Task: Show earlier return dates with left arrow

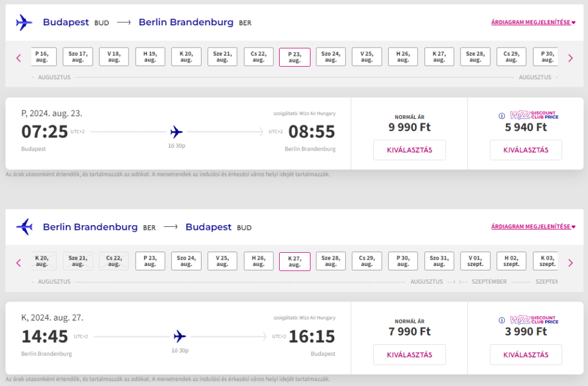Action: coord(19,263)
